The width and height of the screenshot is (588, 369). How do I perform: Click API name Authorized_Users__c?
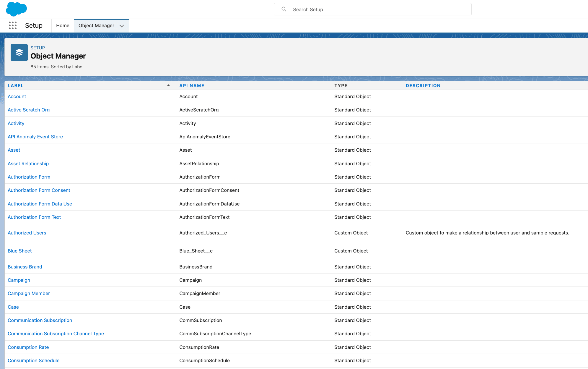203,233
